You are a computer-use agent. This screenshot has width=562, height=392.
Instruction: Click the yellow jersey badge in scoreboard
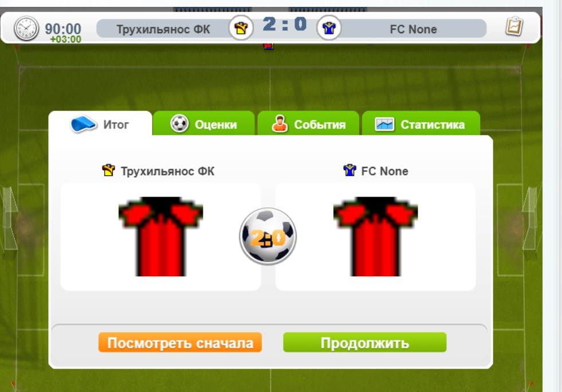pos(241,28)
